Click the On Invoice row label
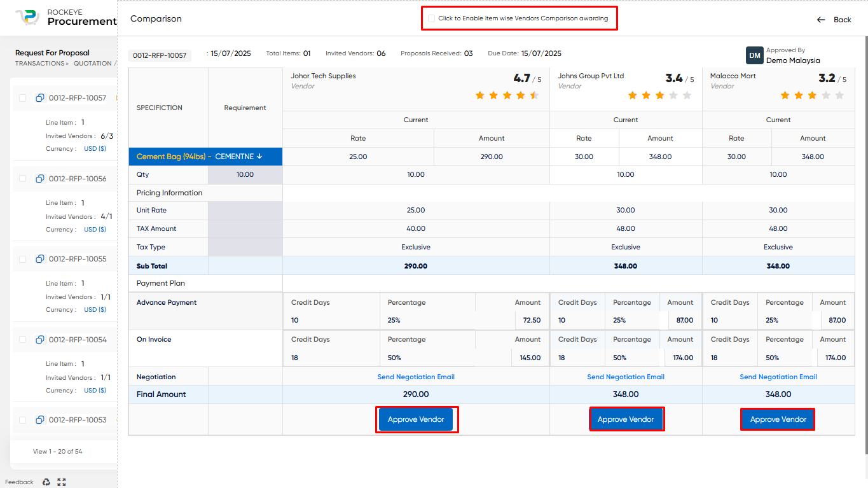Image resolution: width=868 pixels, height=488 pixels. point(154,340)
